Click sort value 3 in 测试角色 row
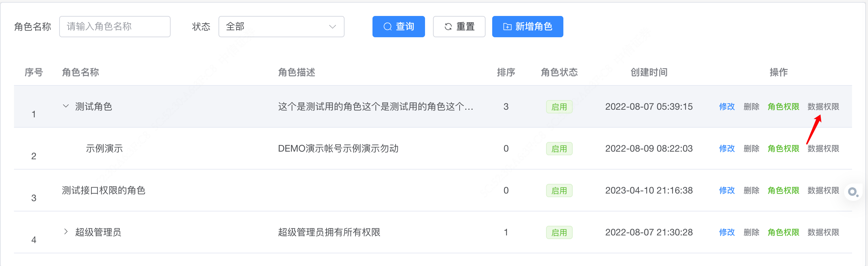 point(506,107)
